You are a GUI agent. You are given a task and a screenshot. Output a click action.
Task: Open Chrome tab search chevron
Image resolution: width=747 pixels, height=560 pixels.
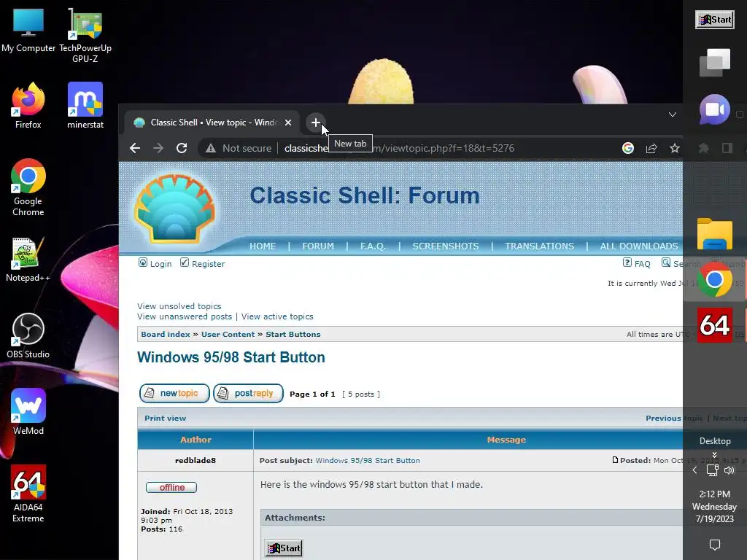[672, 114]
